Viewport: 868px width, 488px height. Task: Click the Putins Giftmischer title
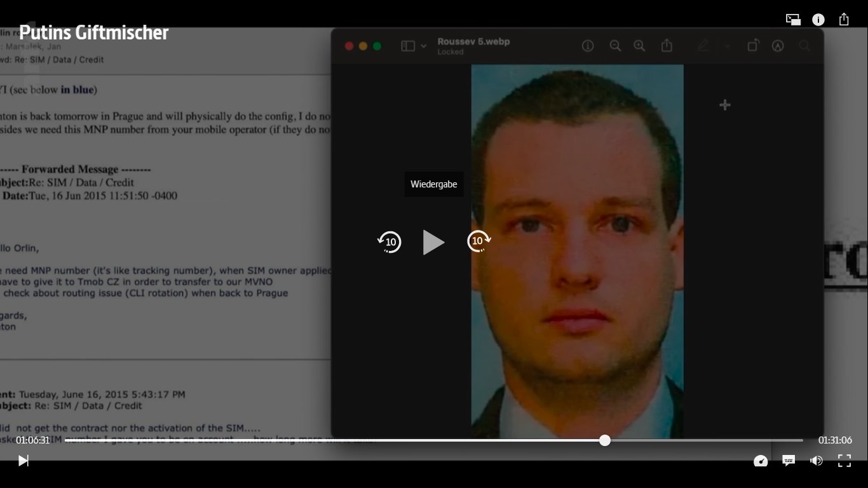[94, 32]
